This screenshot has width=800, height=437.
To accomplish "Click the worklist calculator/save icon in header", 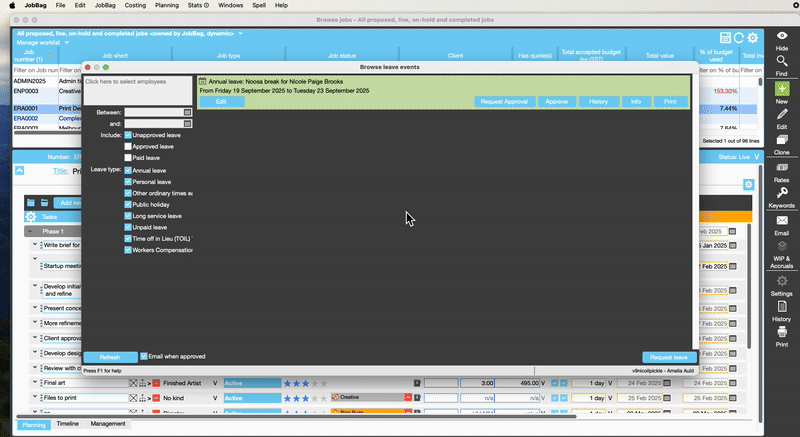I will (724, 38).
